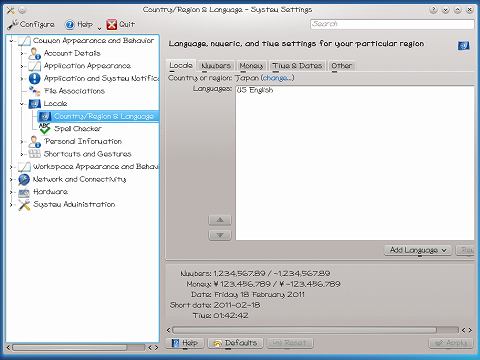Switch to the Money tab
This screenshot has height=360, width=480.
[x=251, y=66]
